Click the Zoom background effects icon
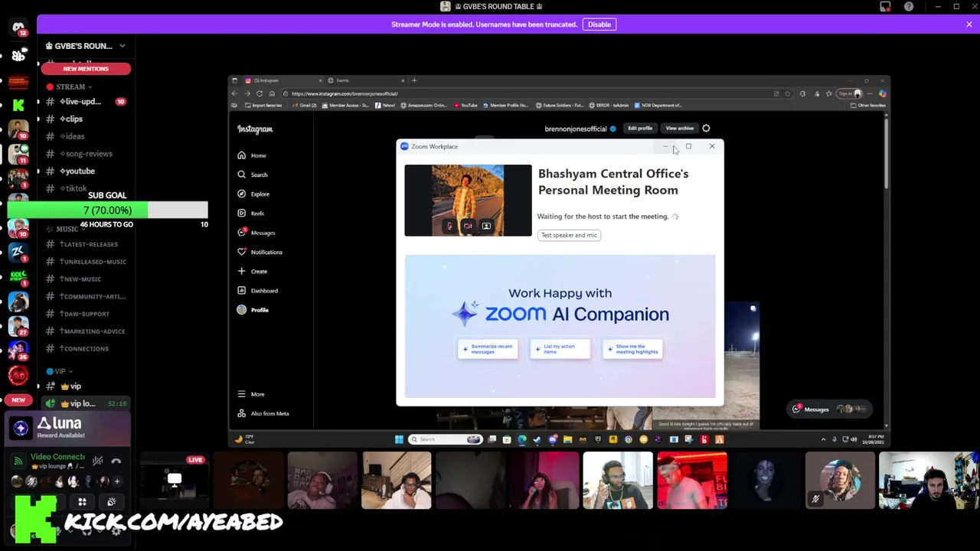This screenshot has width=980, height=551. 486,226
